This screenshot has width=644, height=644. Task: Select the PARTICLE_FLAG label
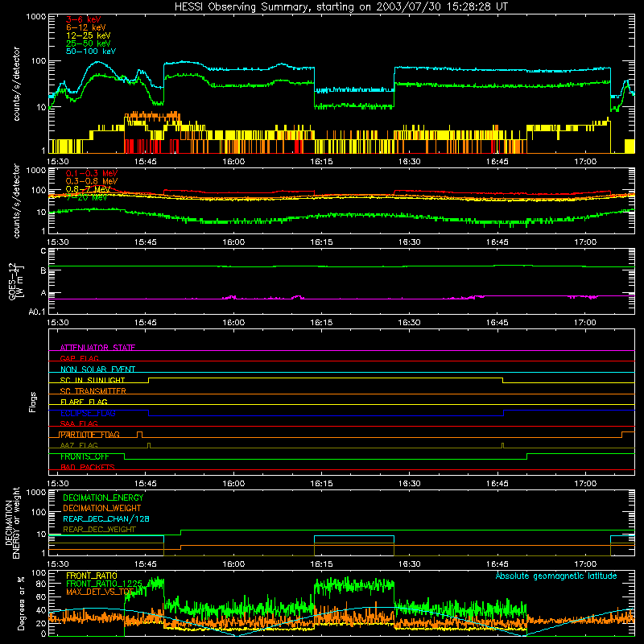pyautogui.click(x=90, y=435)
